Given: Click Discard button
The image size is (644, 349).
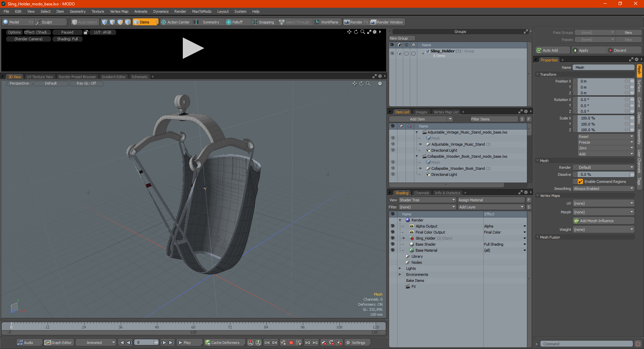Looking at the screenshot, I should pos(624,50).
